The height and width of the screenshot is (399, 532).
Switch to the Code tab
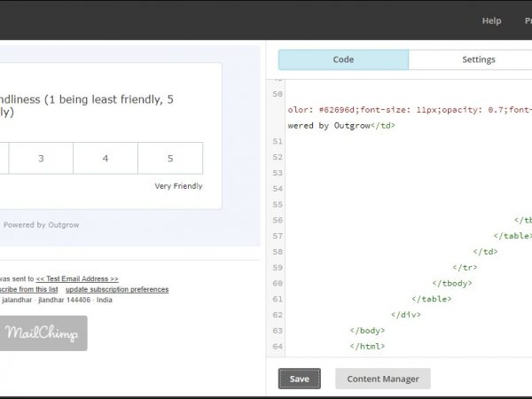point(343,59)
